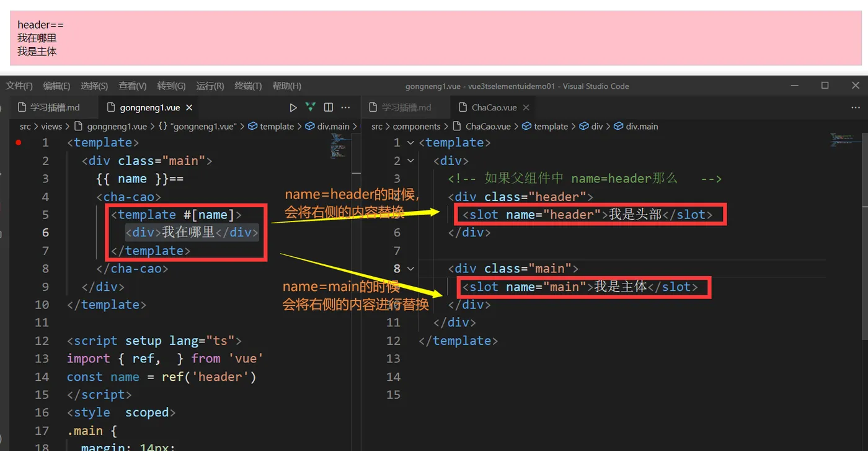Open the 终端(T) menu

[248, 86]
